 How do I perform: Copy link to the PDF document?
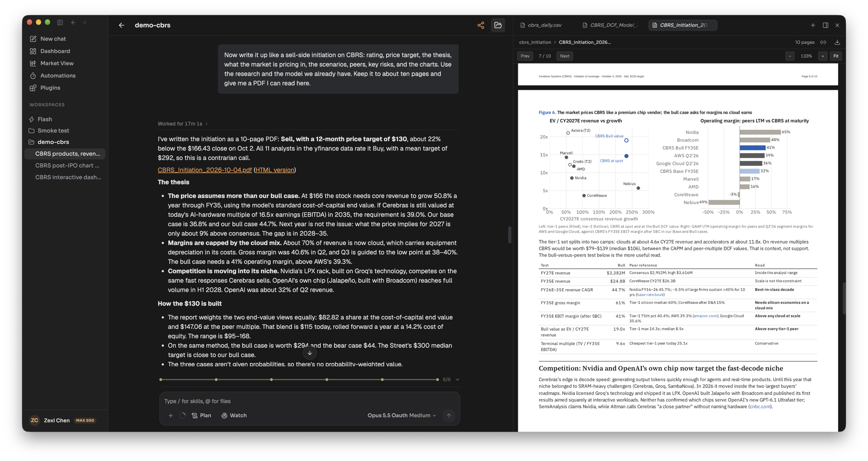coord(823,42)
